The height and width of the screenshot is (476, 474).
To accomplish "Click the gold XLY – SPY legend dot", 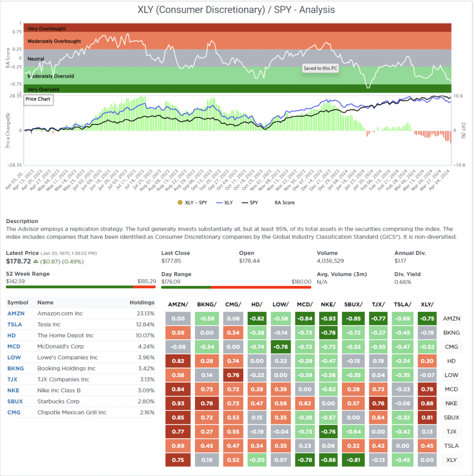I will click(180, 203).
